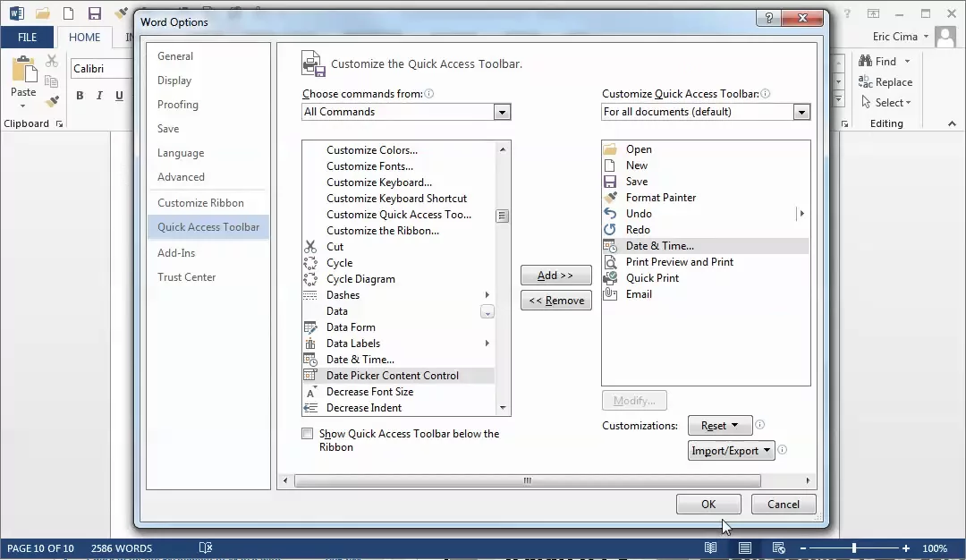The height and width of the screenshot is (560, 966).
Task: Click the Cut scissors icon in commands list
Action: tap(310, 247)
